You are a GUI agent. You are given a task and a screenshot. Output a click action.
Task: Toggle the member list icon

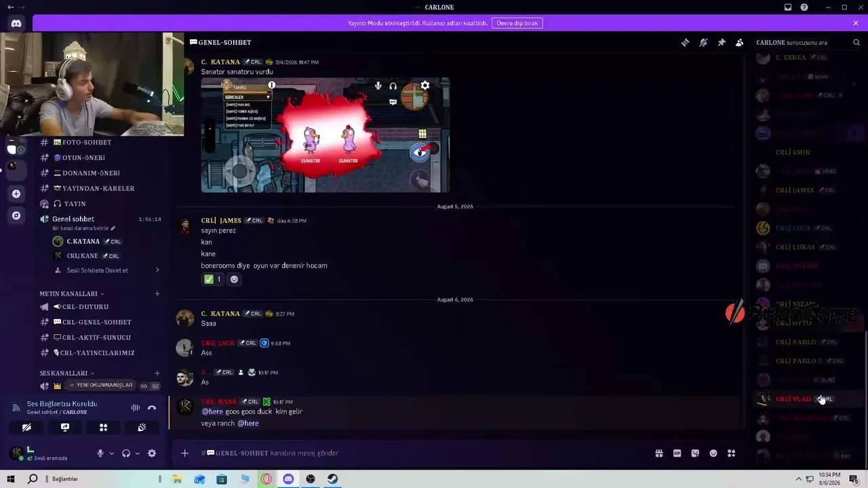[x=740, y=42]
